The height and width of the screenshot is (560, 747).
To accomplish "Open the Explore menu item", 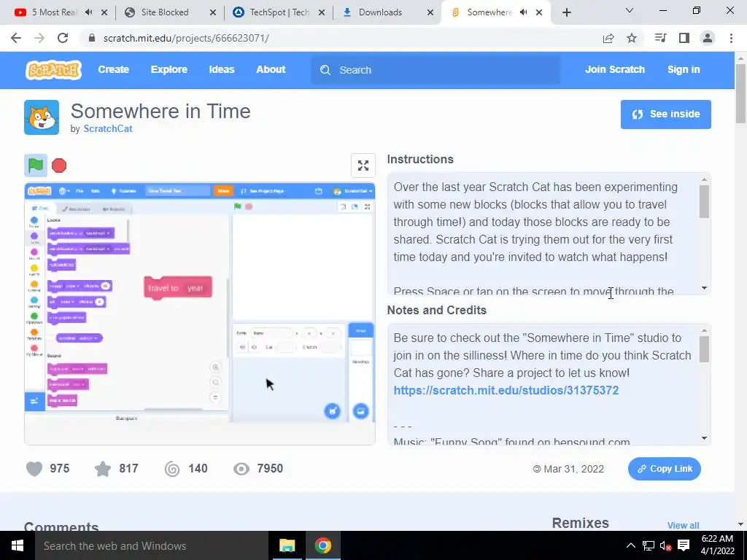I will click(169, 69).
